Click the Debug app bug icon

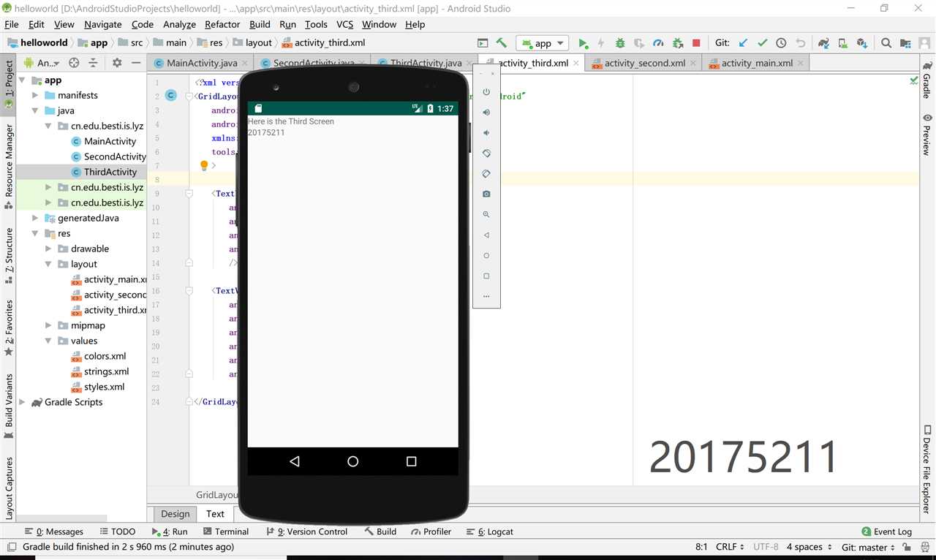620,43
